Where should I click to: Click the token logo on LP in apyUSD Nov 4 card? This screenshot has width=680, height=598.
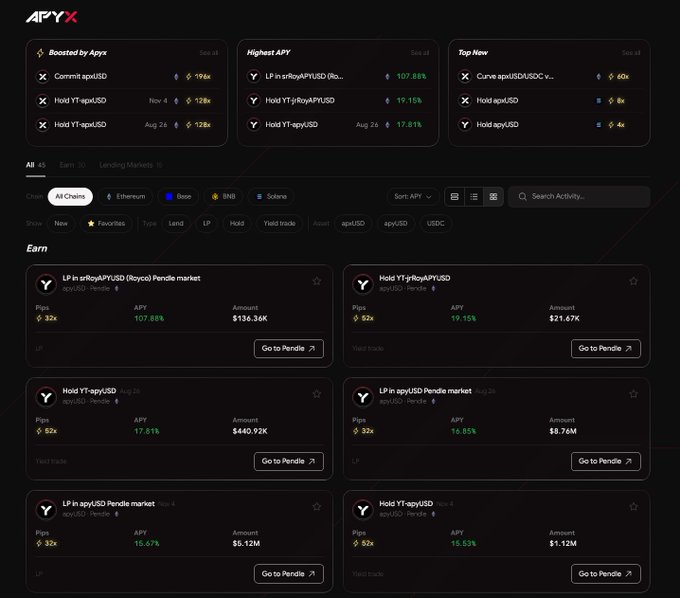coord(46,510)
